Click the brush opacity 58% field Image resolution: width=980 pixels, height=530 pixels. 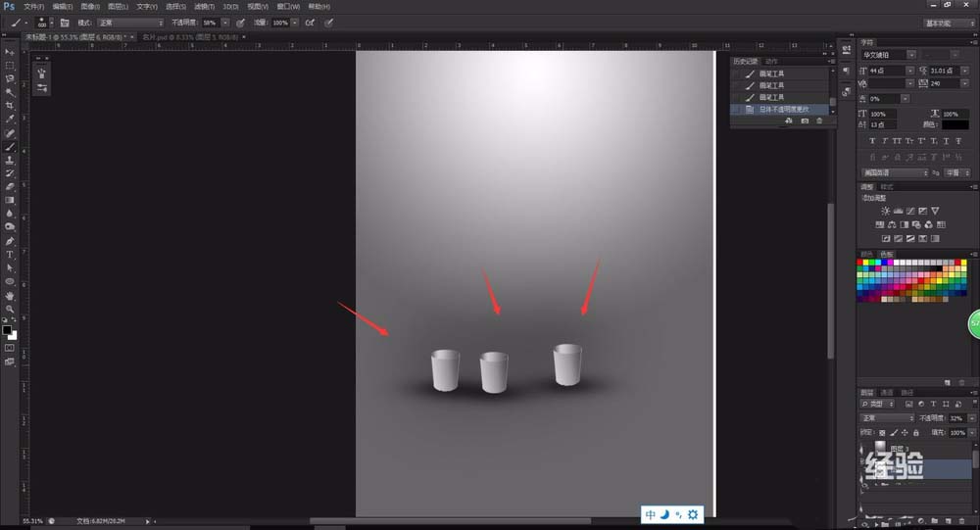point(210,23)
